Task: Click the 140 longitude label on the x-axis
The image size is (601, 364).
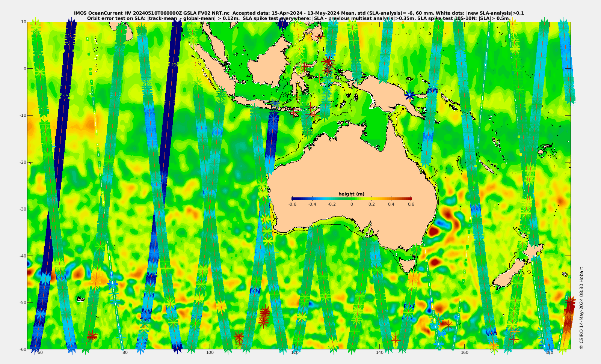Action: 379,352
